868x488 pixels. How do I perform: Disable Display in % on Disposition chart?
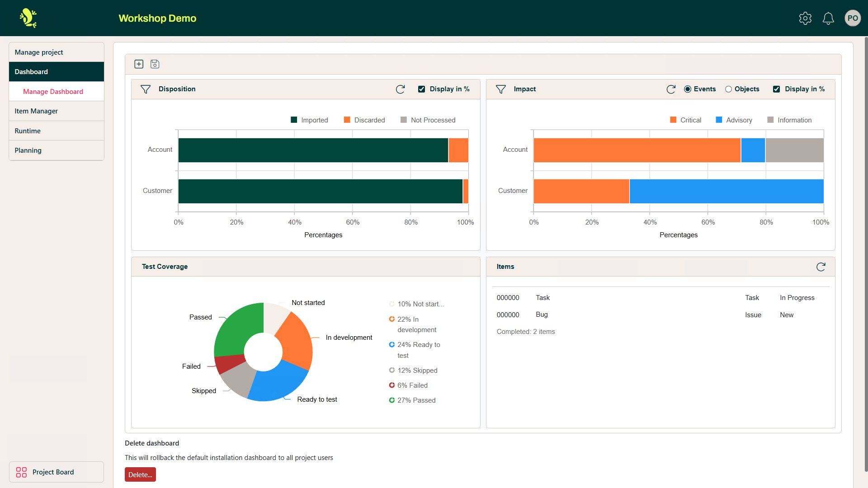pos(422,89)
